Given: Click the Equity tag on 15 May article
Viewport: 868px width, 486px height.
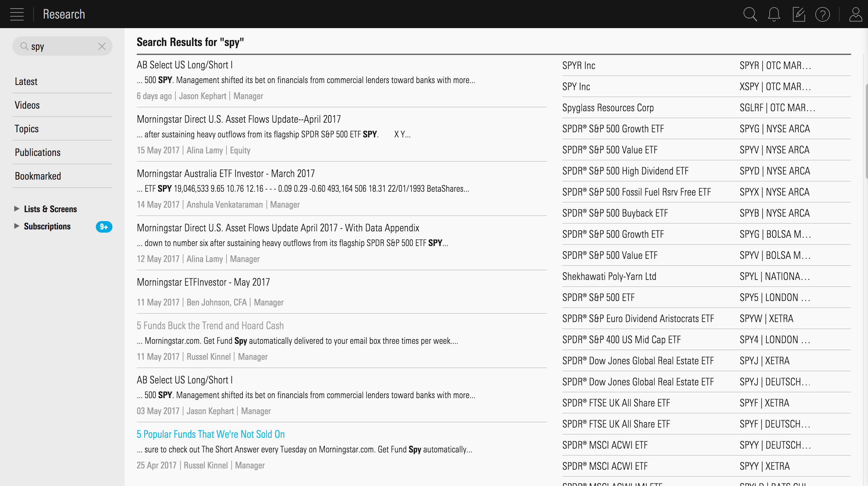Looking at the screenshot, I should [240, 150].
